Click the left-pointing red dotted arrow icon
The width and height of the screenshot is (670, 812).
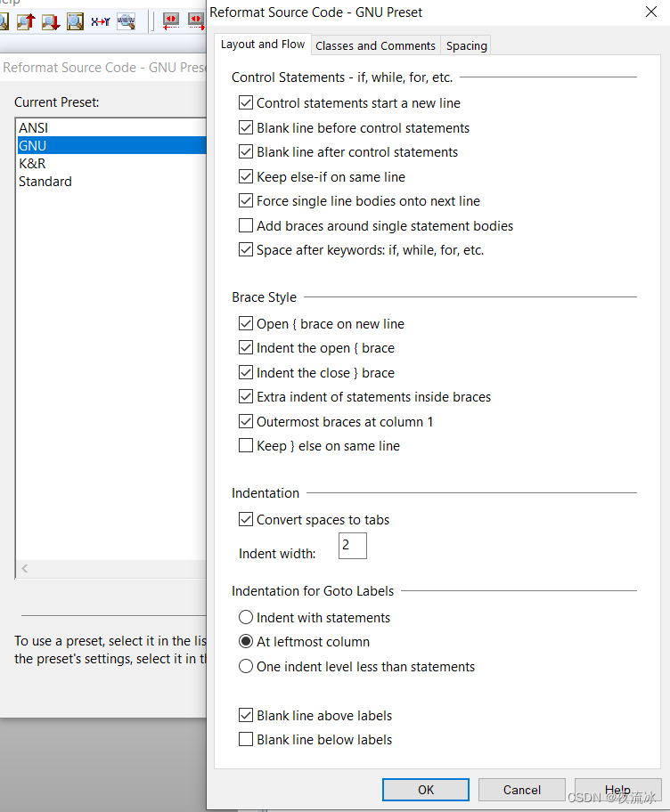click(171, 20)
